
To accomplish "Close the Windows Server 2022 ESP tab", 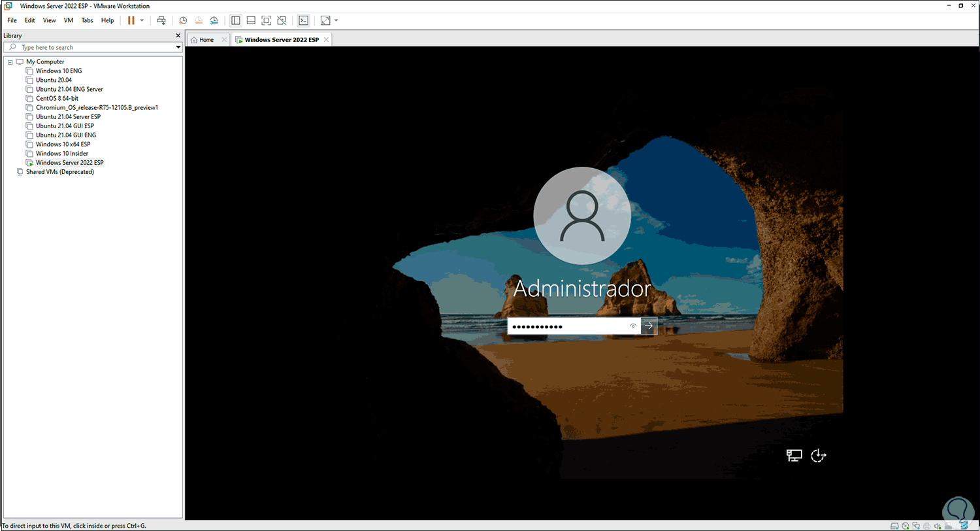I will [x=326, y=40].
